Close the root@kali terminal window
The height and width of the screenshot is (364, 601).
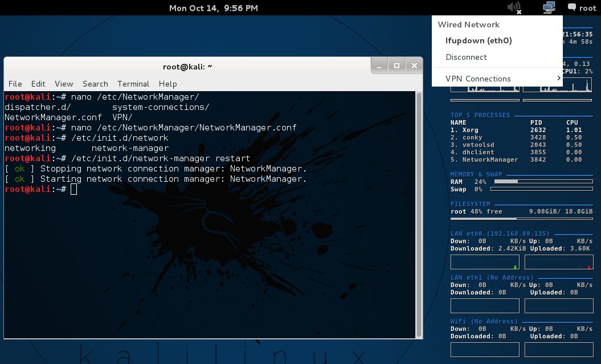(414, 66)
